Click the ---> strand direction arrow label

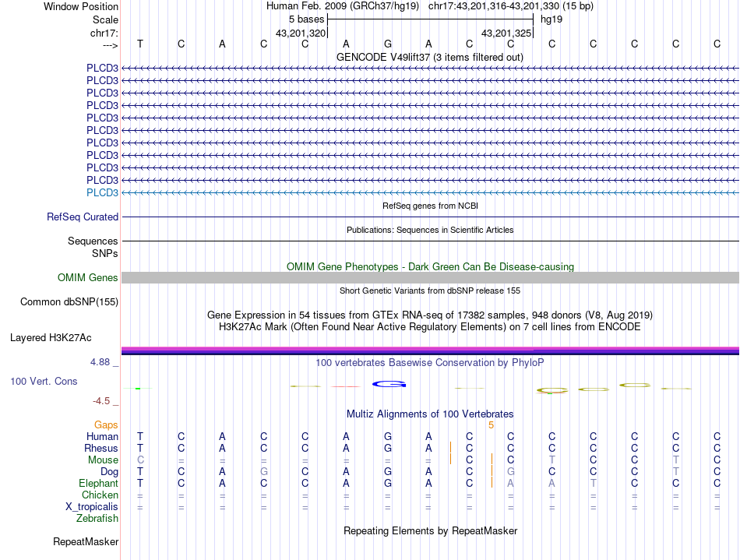pos(111,45)
